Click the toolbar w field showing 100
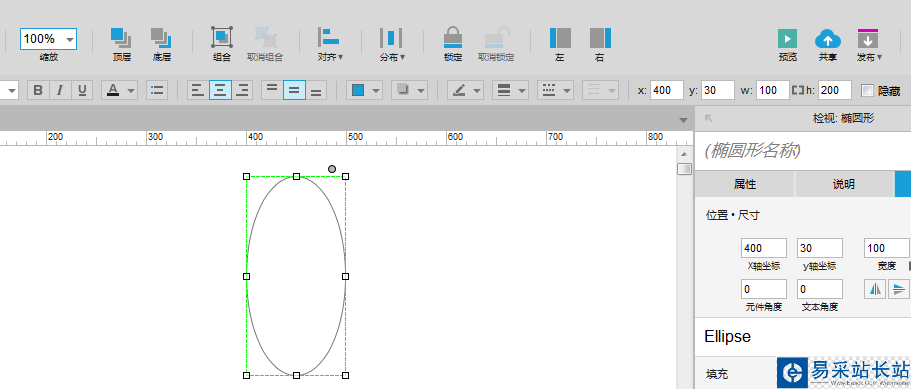 click(x=773, y=90)
